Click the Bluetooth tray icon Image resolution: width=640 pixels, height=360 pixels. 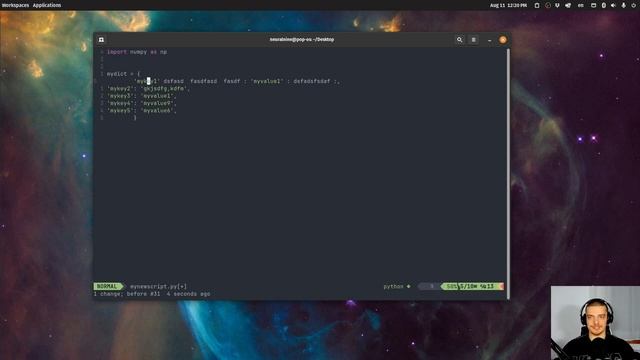604,5
